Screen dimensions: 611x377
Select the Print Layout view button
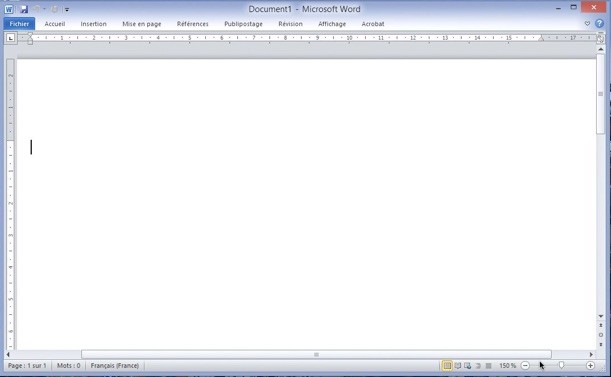[447, 366]
